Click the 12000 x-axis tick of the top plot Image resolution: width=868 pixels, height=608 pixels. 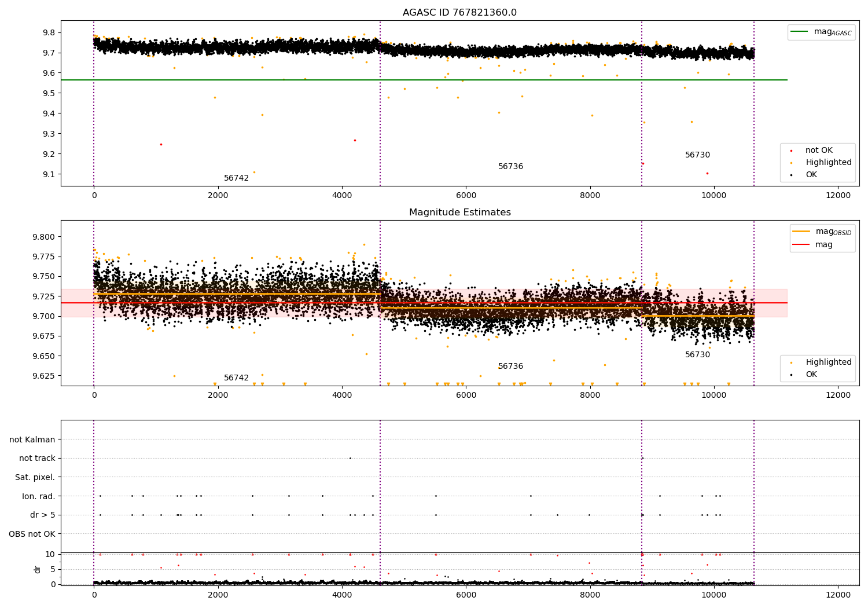click(x=838, y=196)
